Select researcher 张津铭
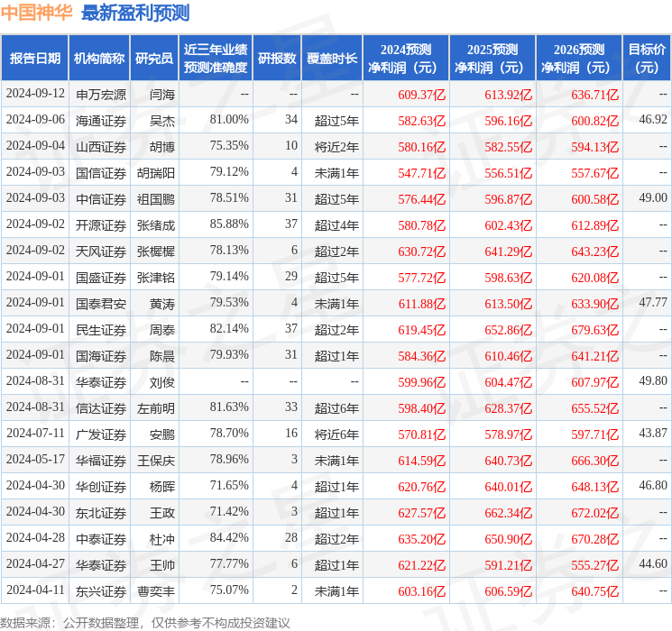The height and width of the screenshot is (631, 672). 155,277
